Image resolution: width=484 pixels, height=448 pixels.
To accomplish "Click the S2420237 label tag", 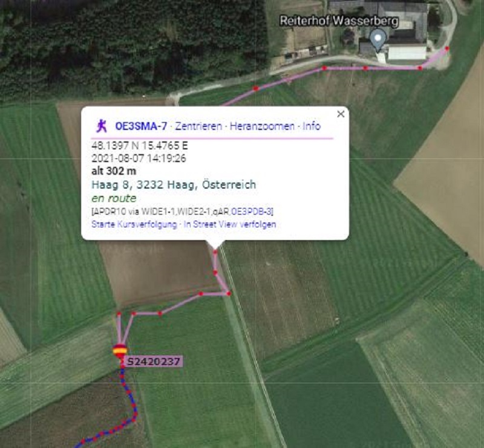I will pyautogui.click(x=154, y=362).
